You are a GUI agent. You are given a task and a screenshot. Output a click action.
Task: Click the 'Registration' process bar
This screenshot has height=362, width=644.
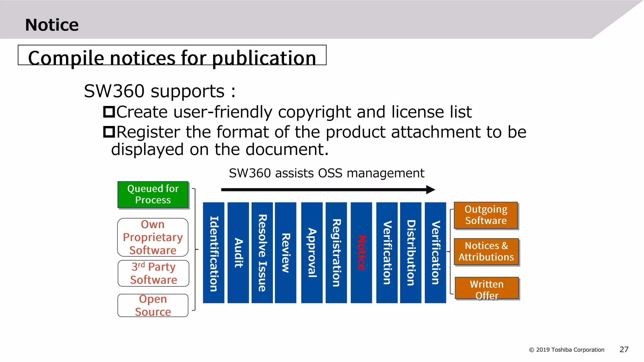pyautogui.click(x=336, y=253)
